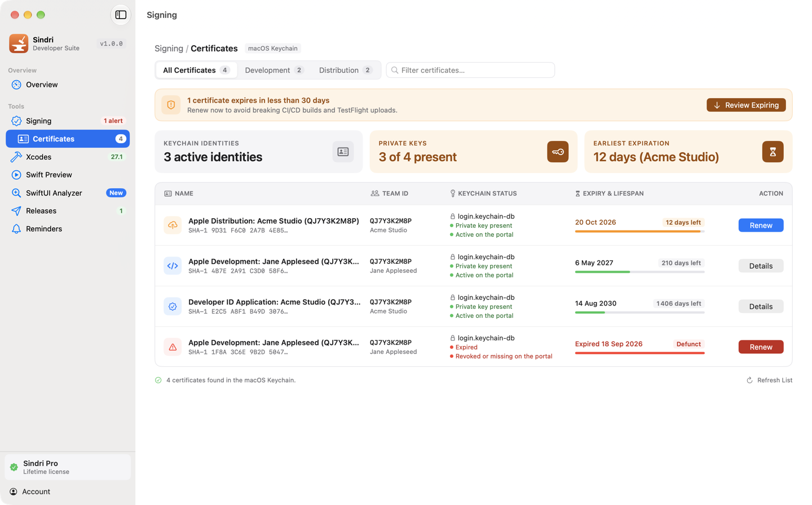Click the green 210 days left lifespan bar
This screenshot has width=812, height=505.
(x=639, y=272)
